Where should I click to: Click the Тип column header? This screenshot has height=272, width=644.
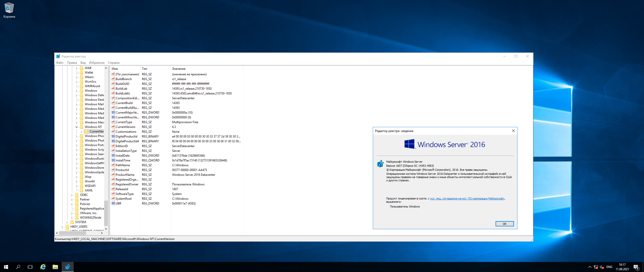(x=155, y=69)
